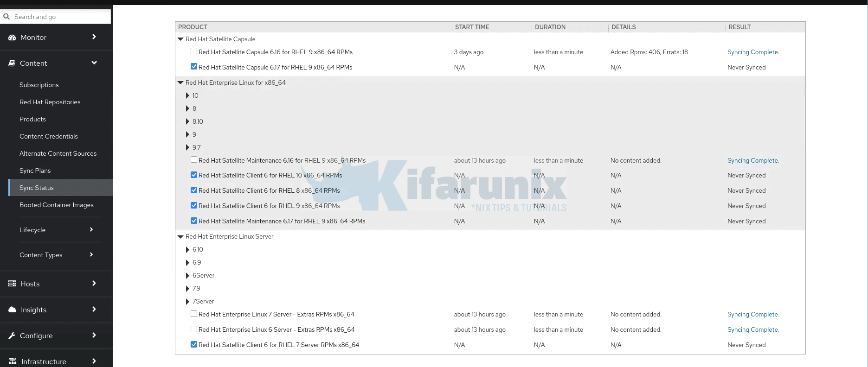Expand the Content Types submenu chevron
The image size is (868, 367).
(91, 254)
